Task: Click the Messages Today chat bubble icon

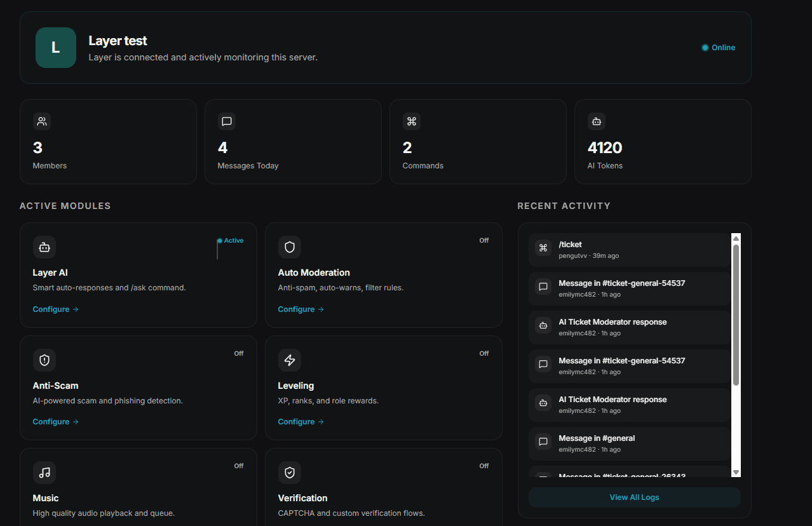Action: [227, 121]
